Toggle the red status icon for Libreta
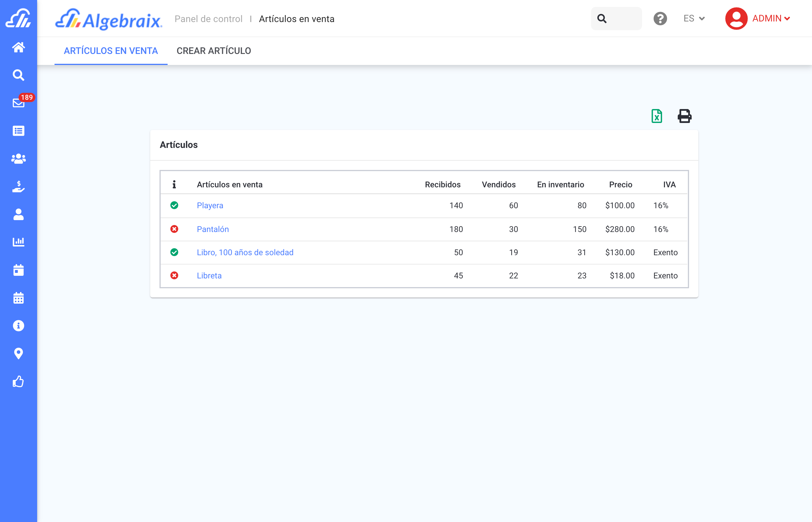The height and width of the screenshot is (522, 812). pos(174,275)
